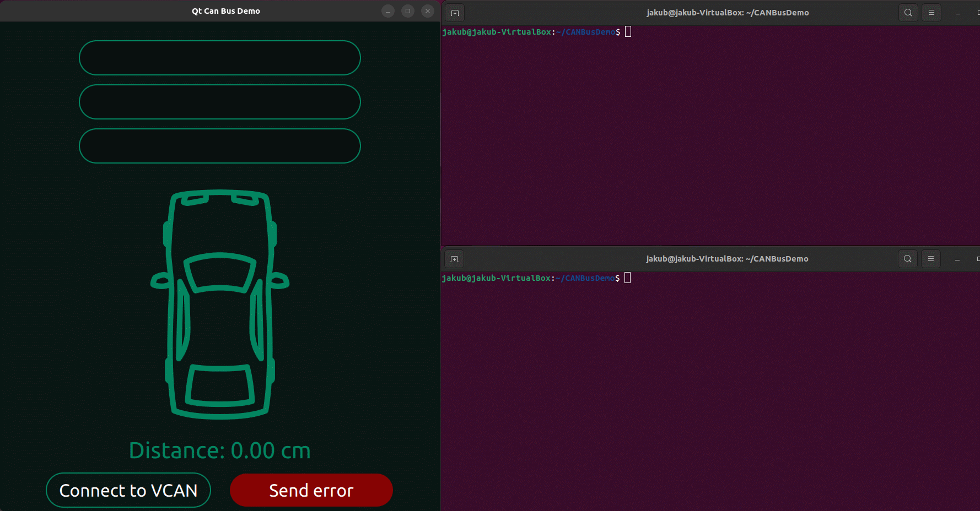This screenshot has height=511, width=980.
Task: Focus the bottom terminal command prompt
Action: coord(627,278)
